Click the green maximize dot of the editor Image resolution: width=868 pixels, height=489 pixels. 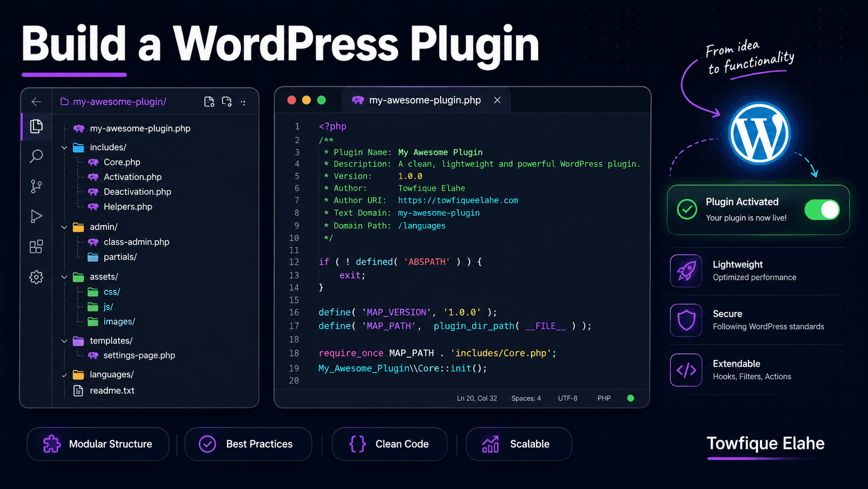coord(321,100)
